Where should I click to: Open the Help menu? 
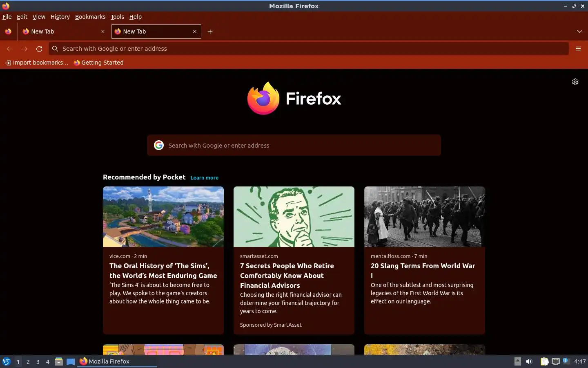136,17
